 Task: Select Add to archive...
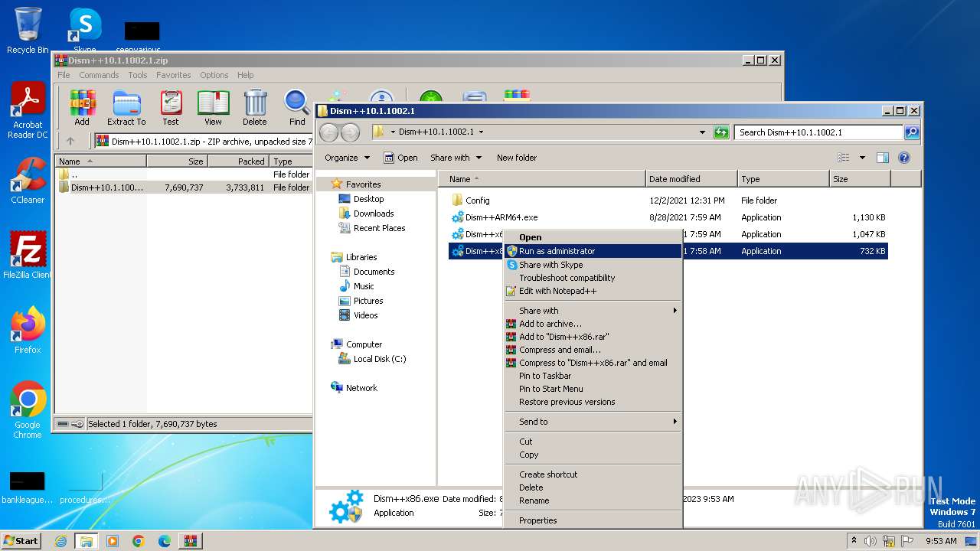tap(593, 324)
